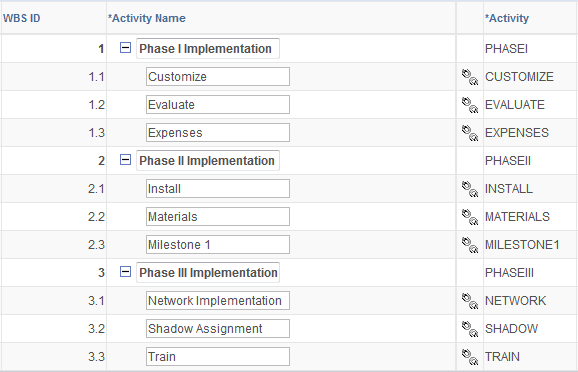The width and height of the screenshot is (578, 372).
Task: Select the EXPENSES activity code
Action: tap(517, 133)
